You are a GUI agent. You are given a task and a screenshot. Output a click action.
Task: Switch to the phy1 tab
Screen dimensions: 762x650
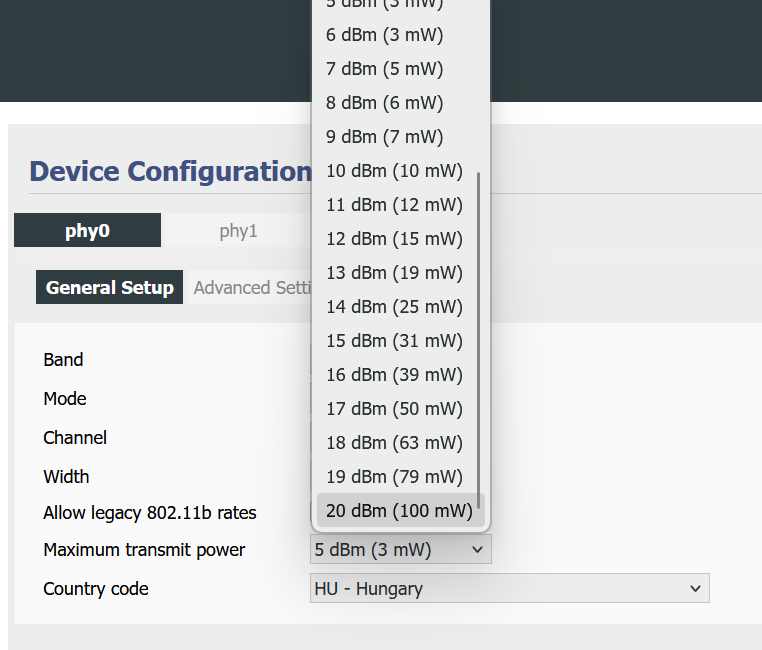click(238, 231)
